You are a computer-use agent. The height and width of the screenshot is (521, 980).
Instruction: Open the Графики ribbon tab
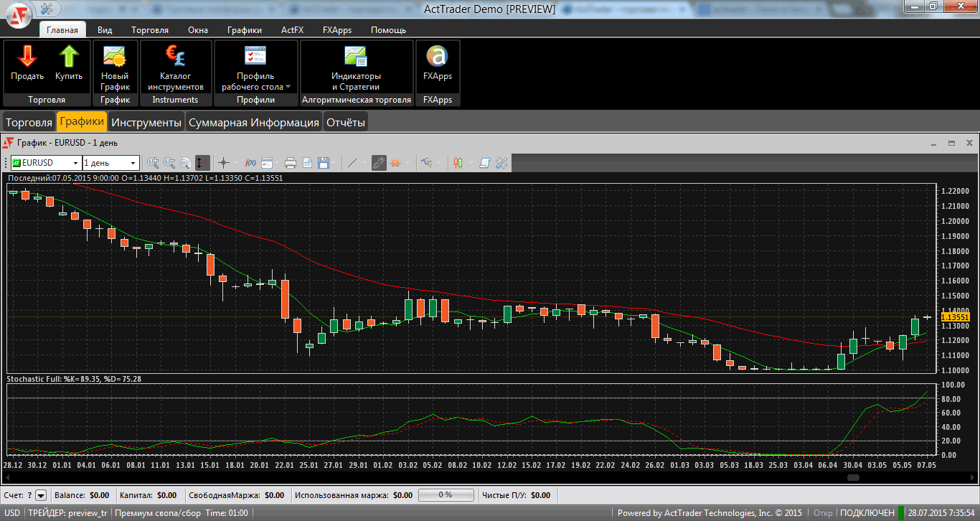click(x=245, y=29)
